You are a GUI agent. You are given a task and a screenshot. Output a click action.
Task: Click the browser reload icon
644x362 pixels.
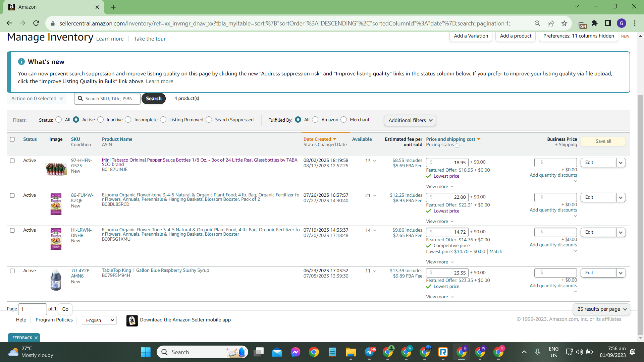click(36, 23)
